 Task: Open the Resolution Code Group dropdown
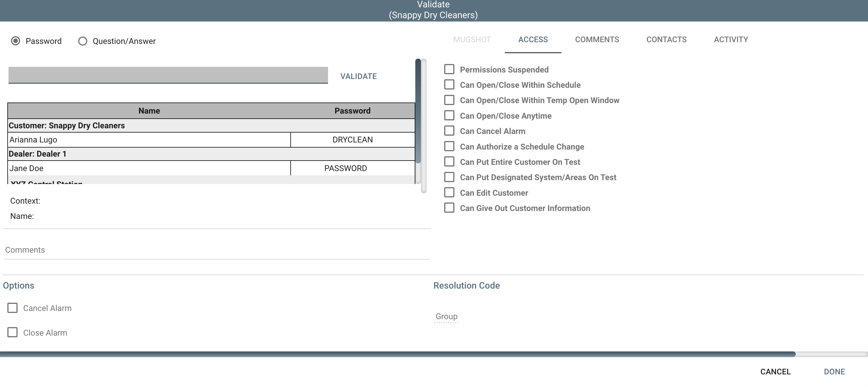[x=446, y=317]
